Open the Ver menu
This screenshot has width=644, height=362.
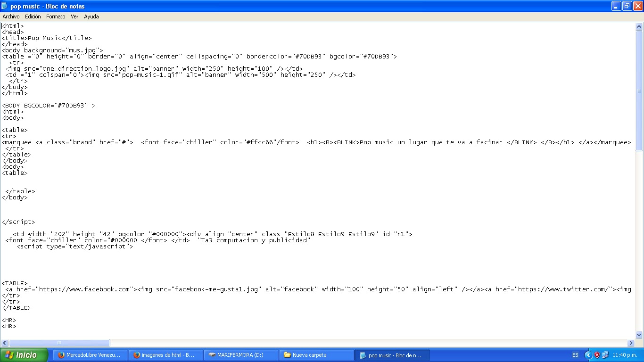(x=74, y=16)
